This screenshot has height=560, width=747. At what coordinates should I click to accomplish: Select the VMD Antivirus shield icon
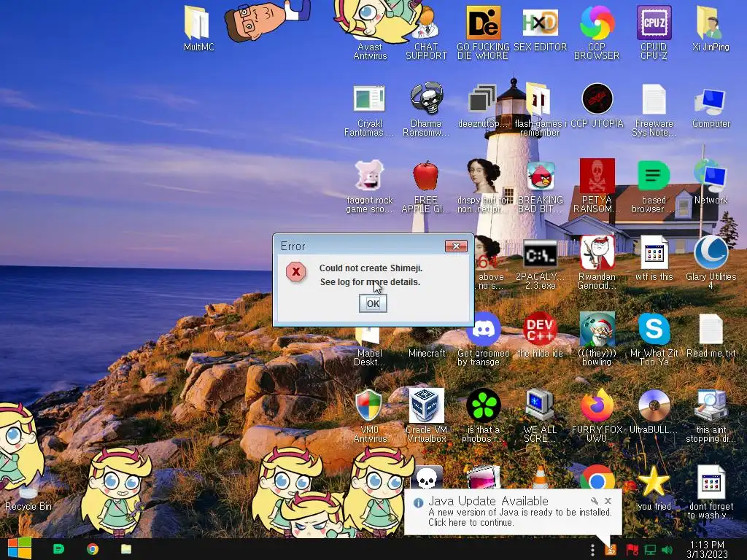[x=369, y=405]
